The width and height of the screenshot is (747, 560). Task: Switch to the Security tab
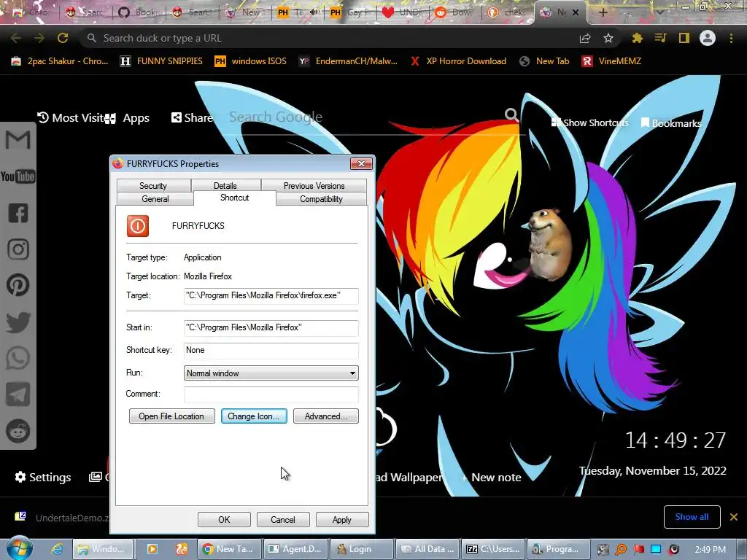(153, 185)
